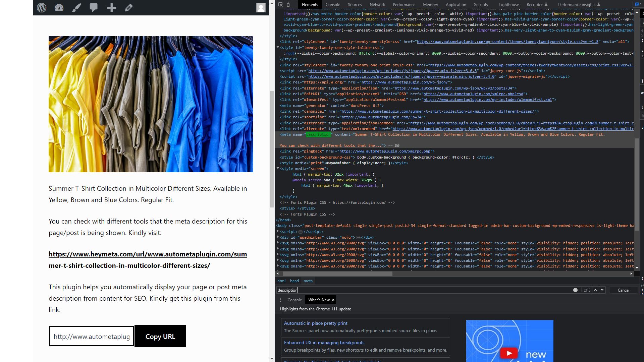Expand the div wpadminbar node
Viewport: 644px width, 362px height.
pyautogui.click(x=278, y=237)
